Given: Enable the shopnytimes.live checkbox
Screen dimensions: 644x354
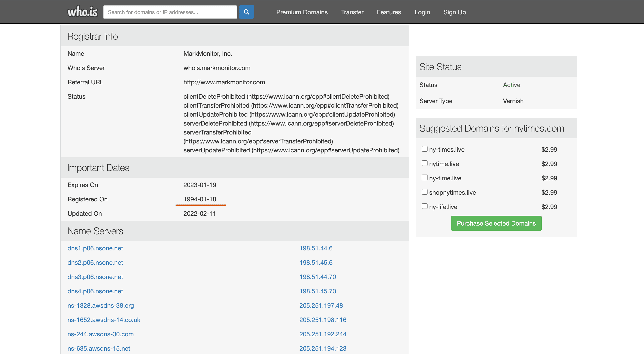Looking at the screenshot, I should click(x=424, y=192).
